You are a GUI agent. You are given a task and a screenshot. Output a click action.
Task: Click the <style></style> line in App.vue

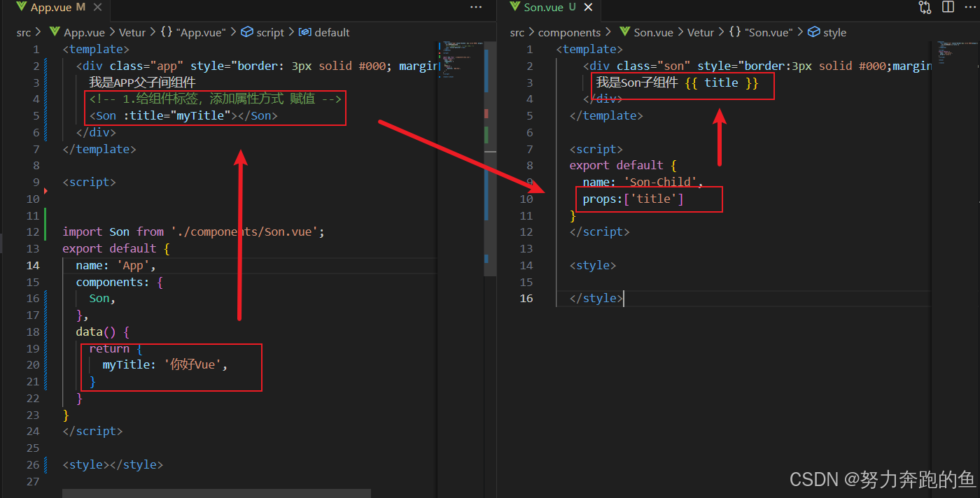pos(113,465)
